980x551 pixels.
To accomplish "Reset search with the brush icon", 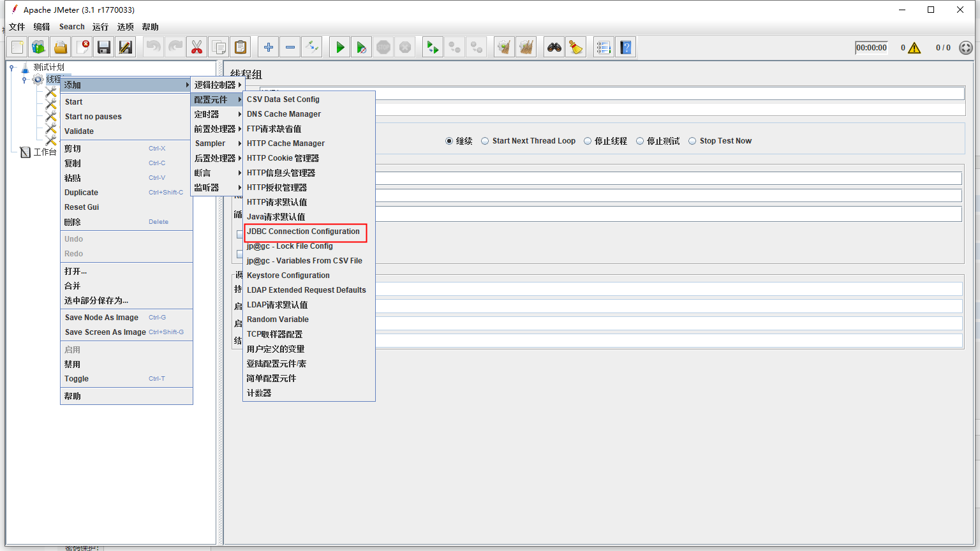I will [576, 47].
